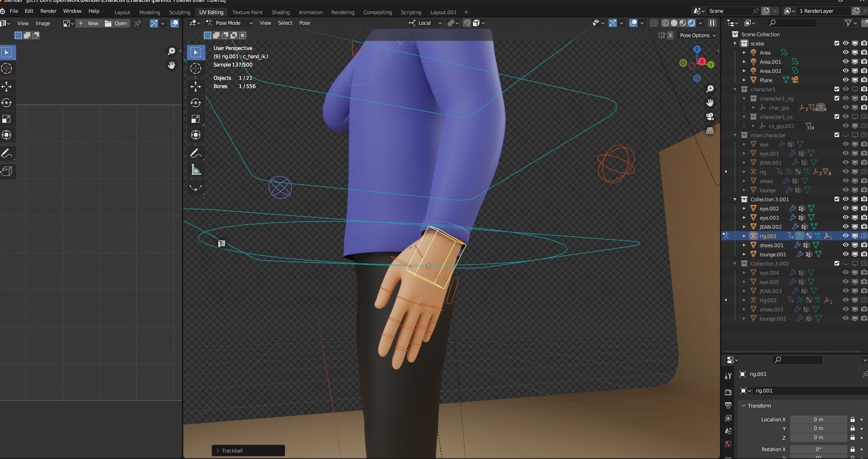The height and width of the screenshot is (459, 868).
Task: Open the Pose Mode dropdown
Action: (x=230, y=23)
